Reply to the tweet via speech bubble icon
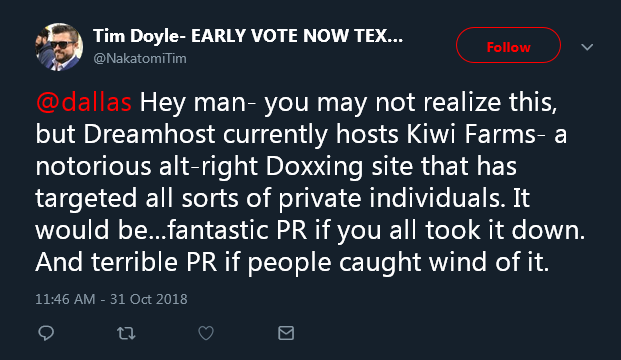The height and width of the screenshot is (360, 621). point(46,333)
